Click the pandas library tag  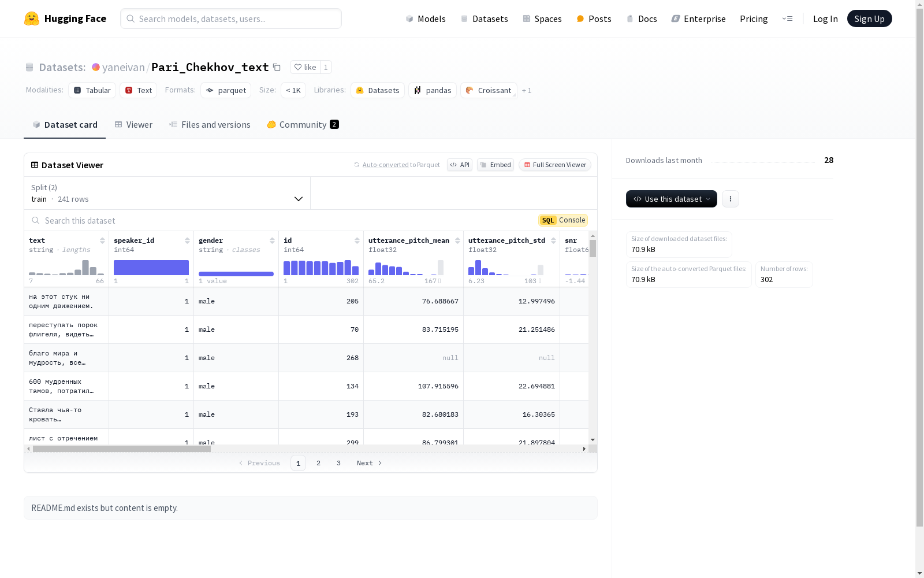click(x=433, y=90)
